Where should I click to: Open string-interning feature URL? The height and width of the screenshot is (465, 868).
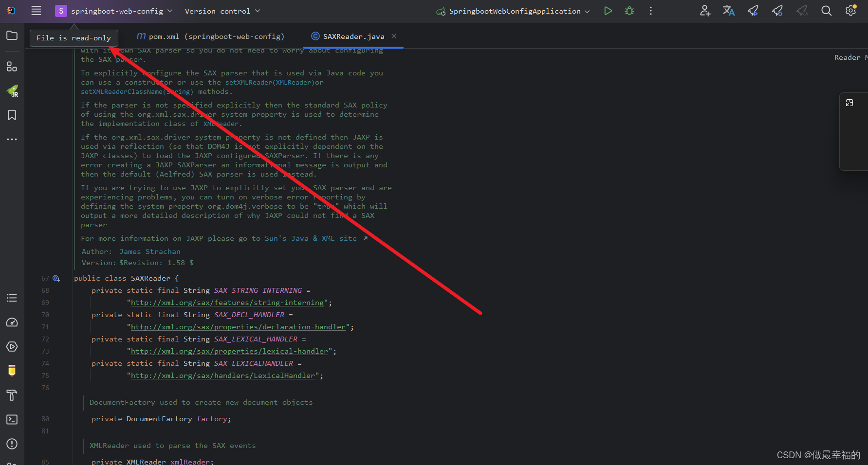(x=227, y=303)
